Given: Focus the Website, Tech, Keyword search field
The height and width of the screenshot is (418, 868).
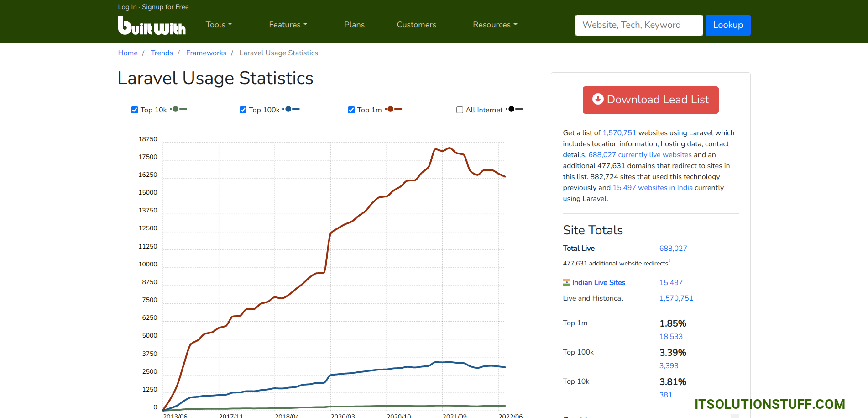Looking at the screenshot, I should click(639, 25).
